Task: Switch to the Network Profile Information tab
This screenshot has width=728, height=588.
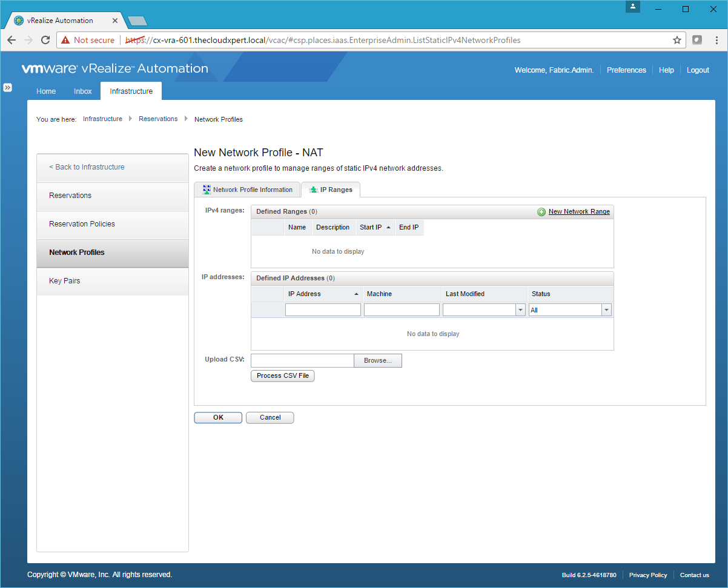Action: tap(247, 190)
